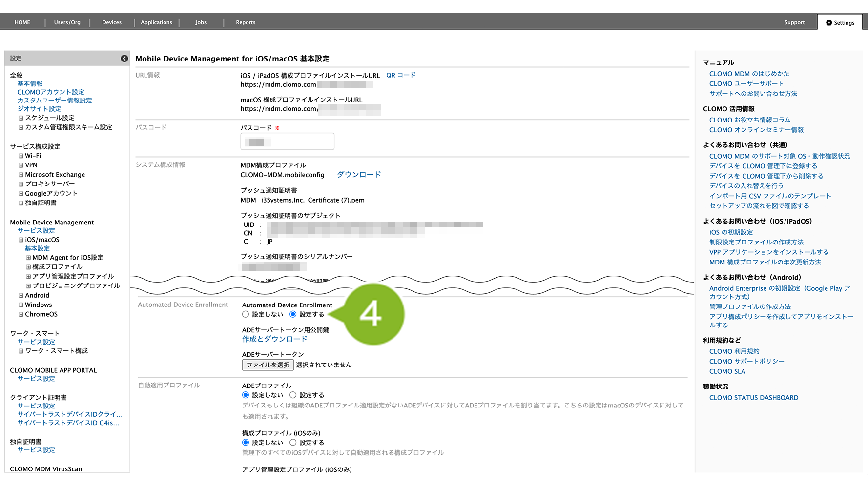Screen dimensions: 868x488
Task: Open the HOME menu
Action: [22, 22]
